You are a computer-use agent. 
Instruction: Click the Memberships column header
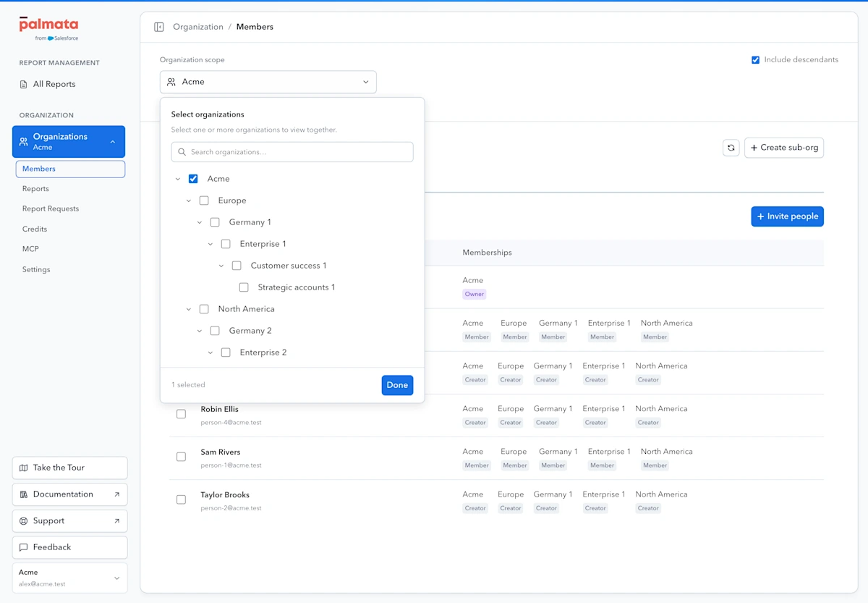click(488, 253)
